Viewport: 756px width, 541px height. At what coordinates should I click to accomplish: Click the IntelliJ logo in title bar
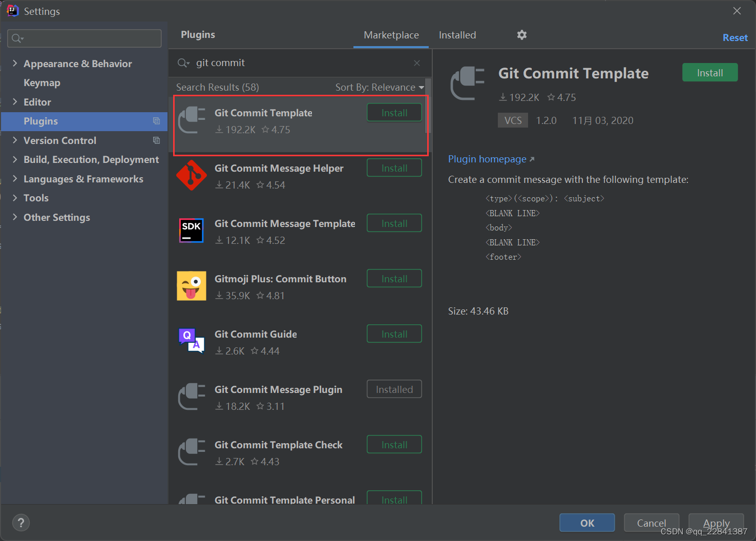click(13, 11)
